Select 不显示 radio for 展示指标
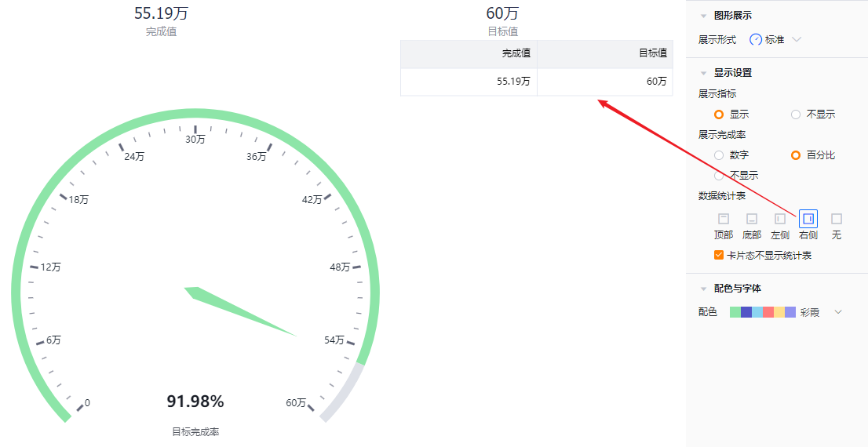The image size is (868, 447). 796,114
